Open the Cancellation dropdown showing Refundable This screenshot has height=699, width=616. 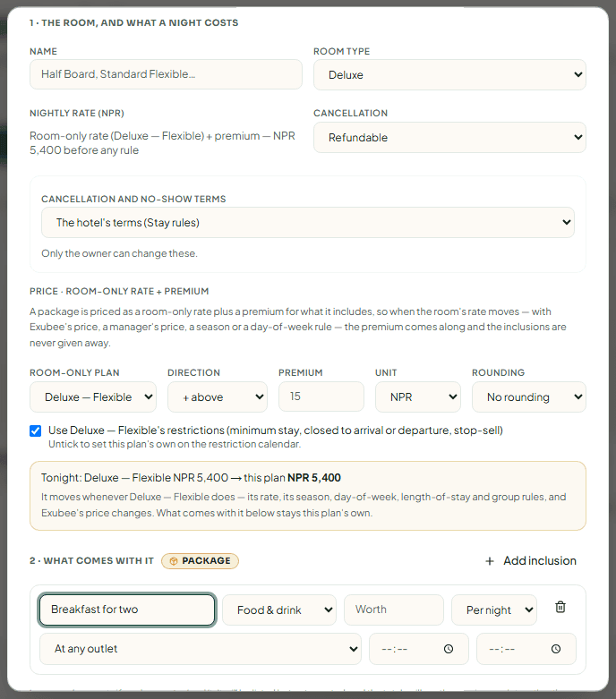point(449,137)
